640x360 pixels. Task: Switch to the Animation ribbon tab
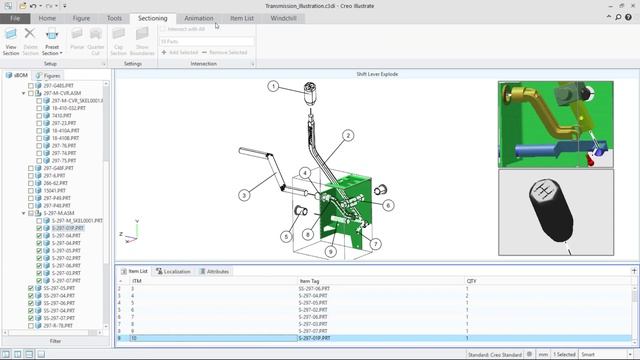click(199, 18)
